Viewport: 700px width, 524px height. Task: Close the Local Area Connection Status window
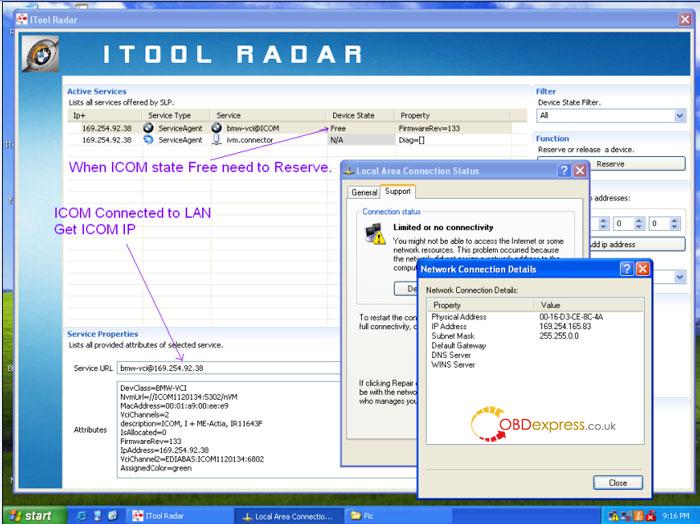[580, 170]
